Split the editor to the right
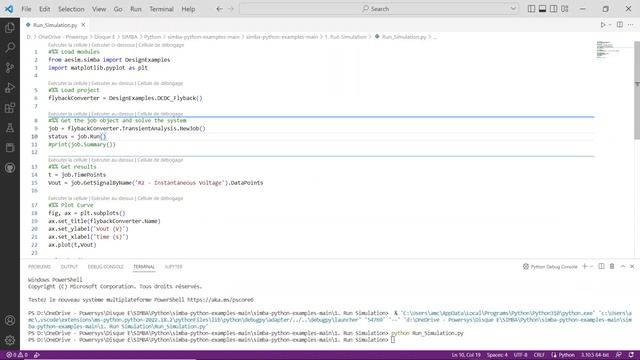 [620, 25]
